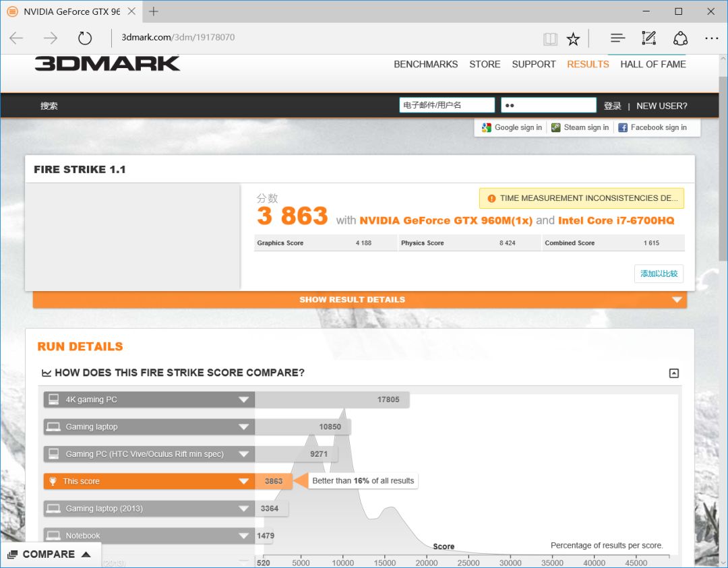Image resolution: width=728 pixels, height=568 pixels.
Task: Click the Notebook 1479 value
Action: (x=266, y=536)
